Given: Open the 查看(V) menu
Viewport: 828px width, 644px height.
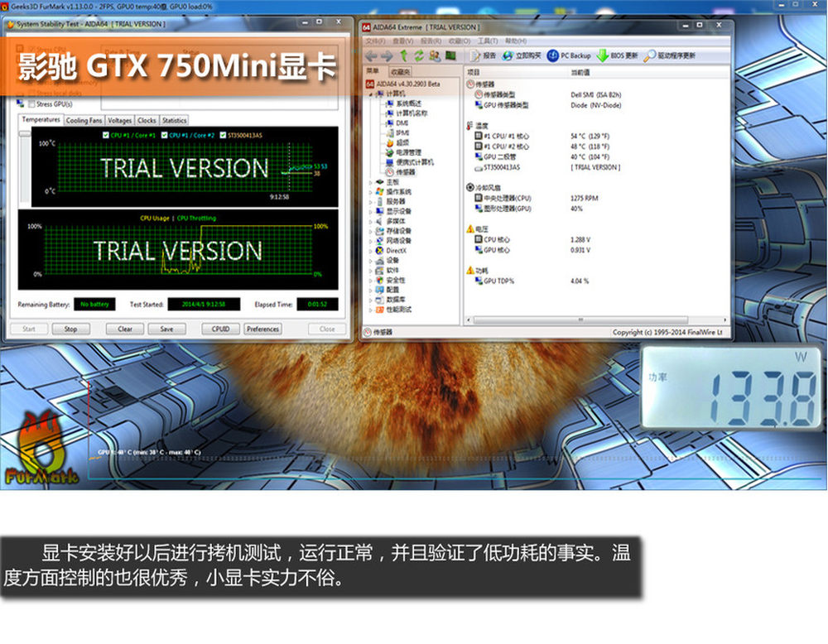Looking at the screenshot, I should tap(403, 41).
